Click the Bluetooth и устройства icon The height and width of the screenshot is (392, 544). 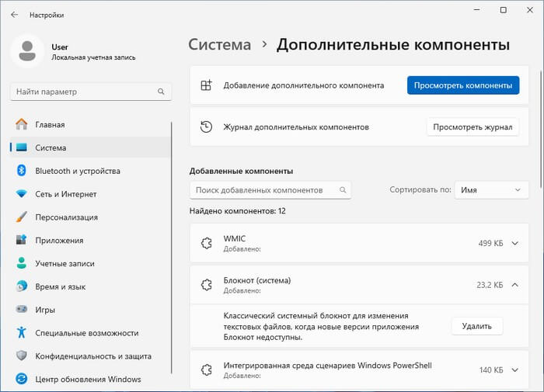[21, 171]
